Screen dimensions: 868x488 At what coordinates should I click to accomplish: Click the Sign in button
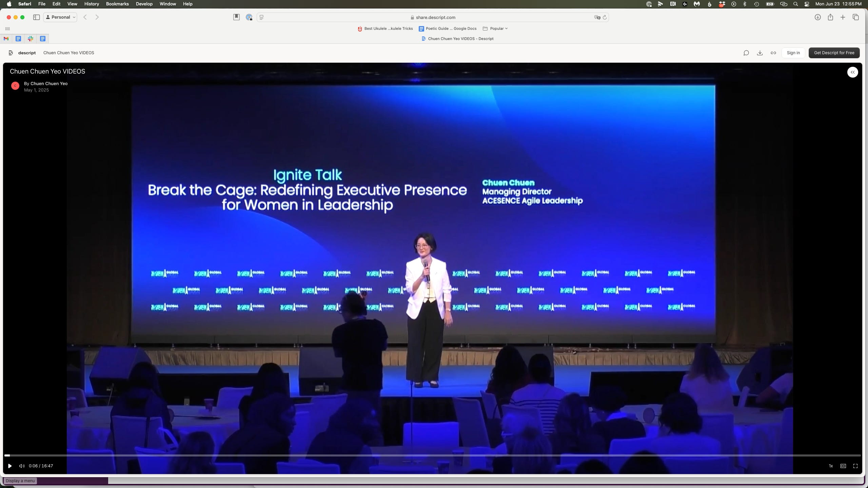click(x=793, y=53)
